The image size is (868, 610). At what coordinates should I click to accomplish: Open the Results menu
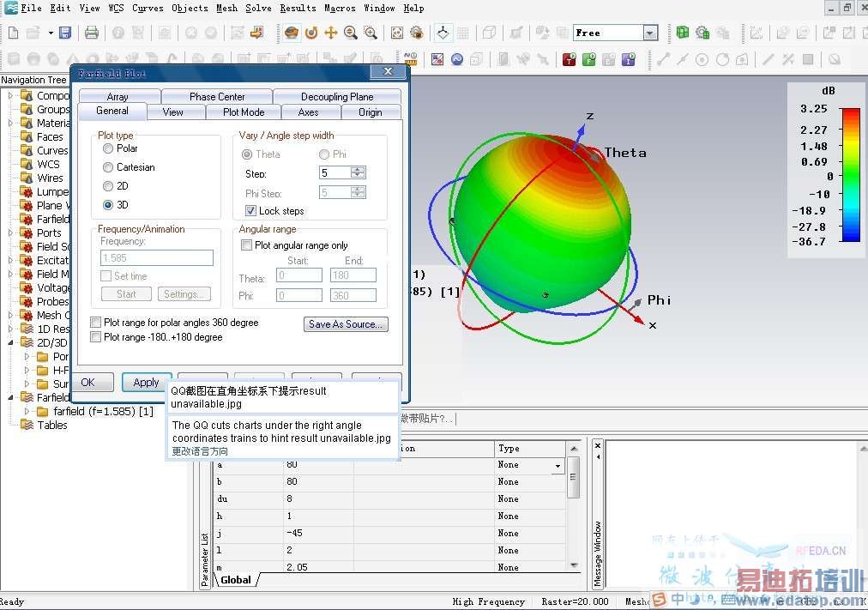point(298,8)
